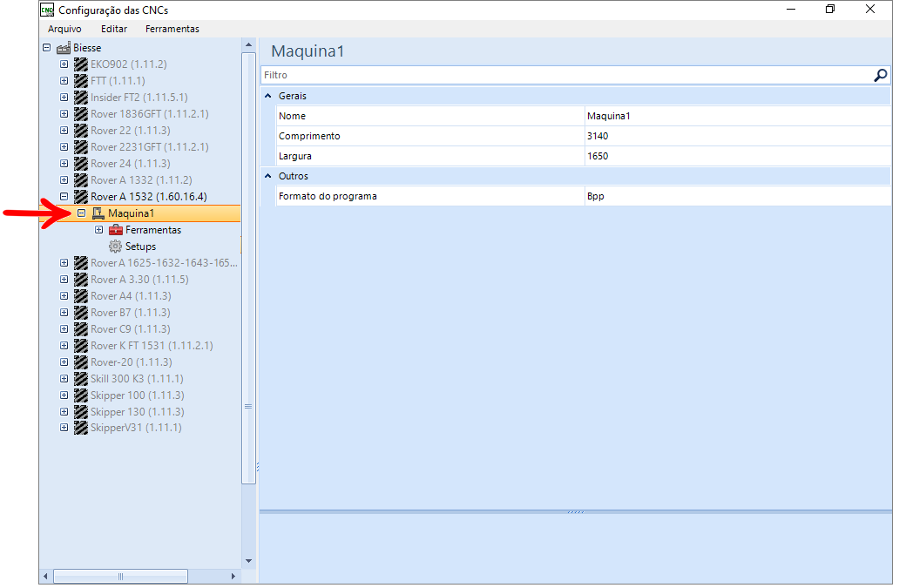Click the Rover C9 machine icon
The image size is (899, 588).
point(81,329)
